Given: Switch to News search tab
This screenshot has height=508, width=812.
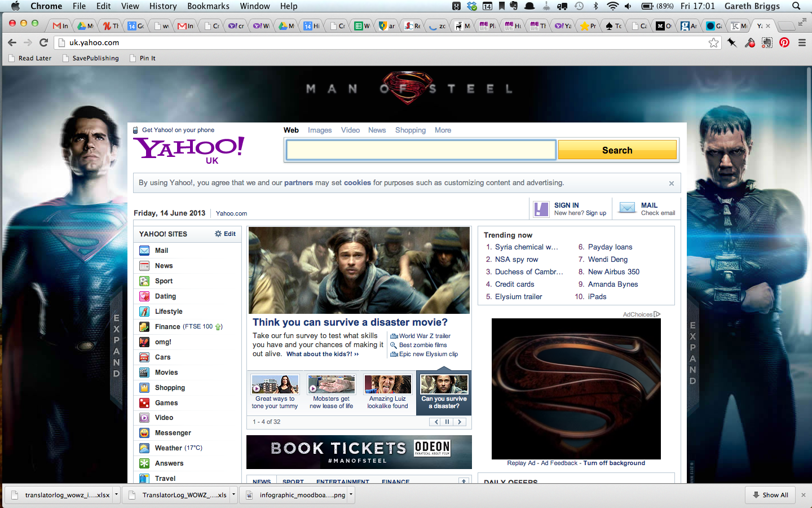Looking at the screenshot, I should (377, 130).
